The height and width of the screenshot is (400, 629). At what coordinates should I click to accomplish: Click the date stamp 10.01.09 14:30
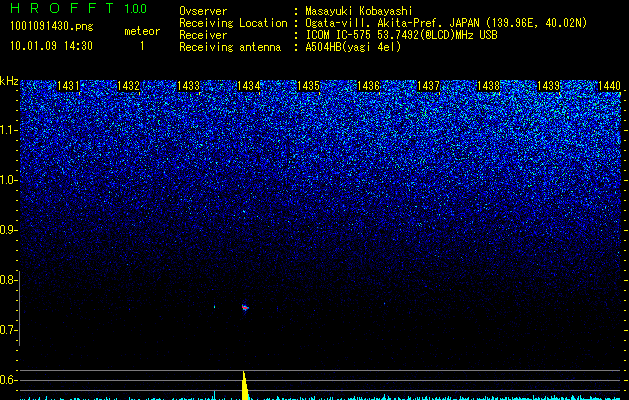pyautogui.click(x=51, y=46)
